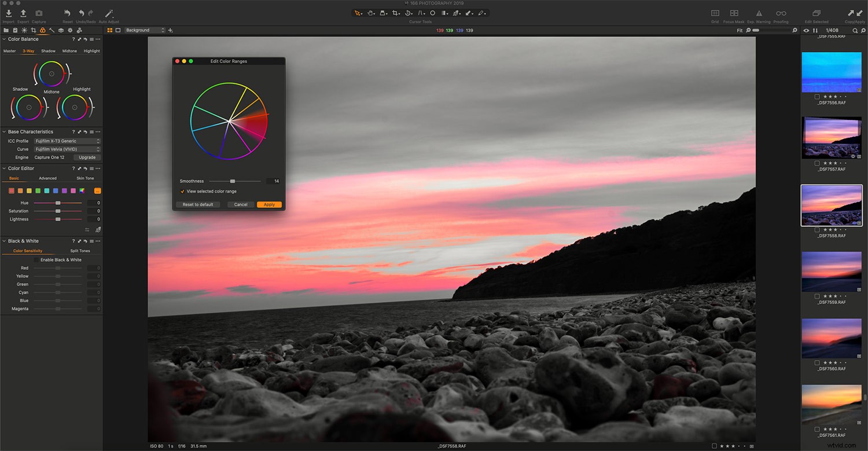Screen dimensions: 868x451
Task: Open the Import images dialog
Action: (8, 13)
